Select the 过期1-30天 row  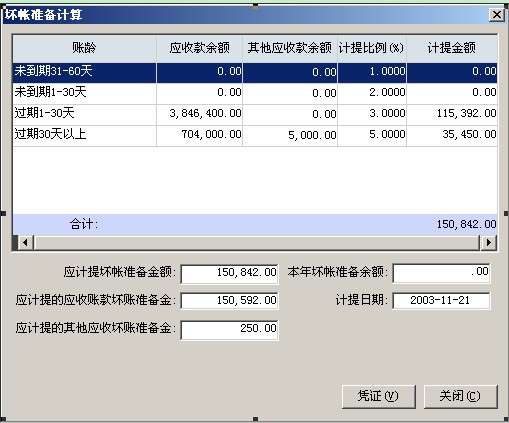pyautogui.click(x=255, y=114)
